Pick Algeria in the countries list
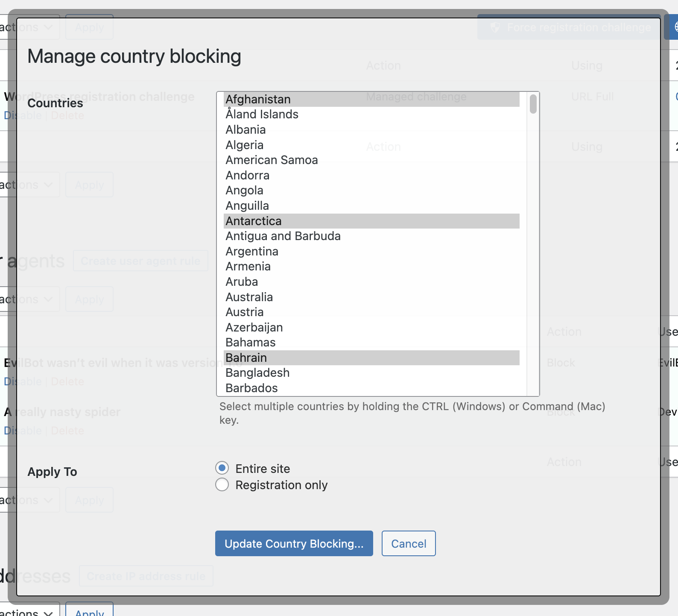This screenshot has width=678, height=616. click(x=371, y=145)
